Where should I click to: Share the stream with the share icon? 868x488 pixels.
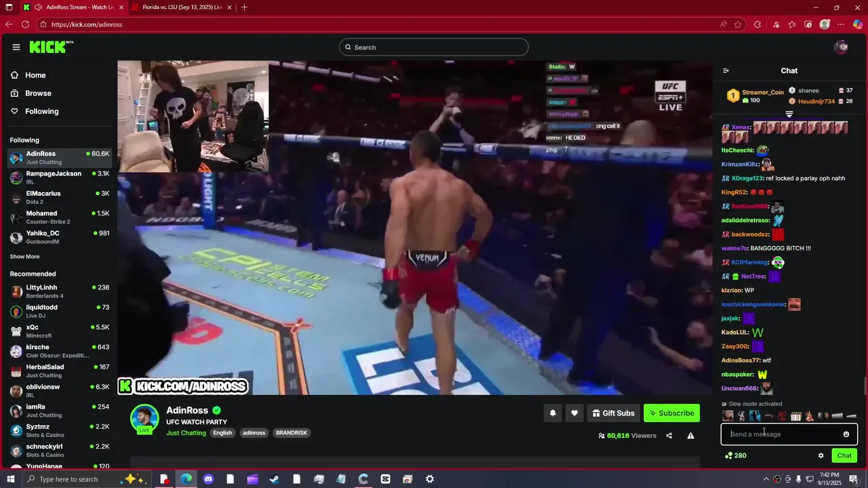coord(669,436)
